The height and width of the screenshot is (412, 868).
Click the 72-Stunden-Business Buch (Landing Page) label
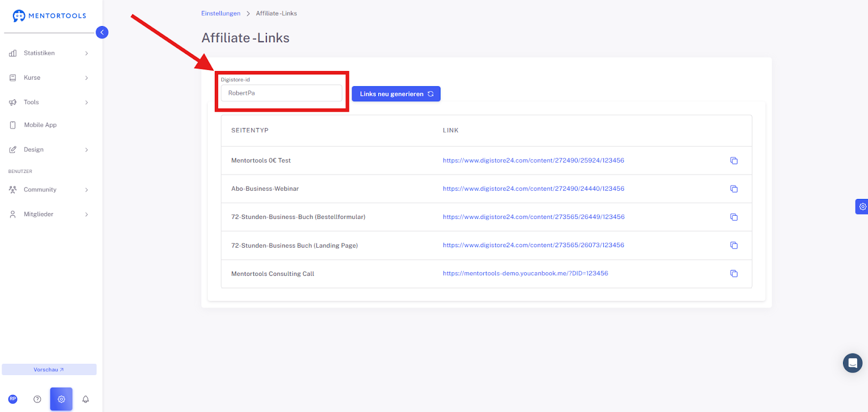tap(295, 246)
